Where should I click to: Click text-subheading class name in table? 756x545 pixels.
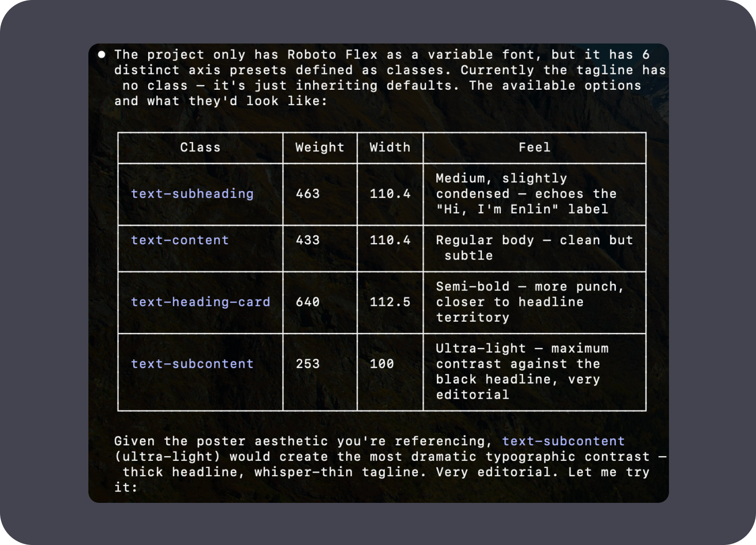(x=192, y=194)
